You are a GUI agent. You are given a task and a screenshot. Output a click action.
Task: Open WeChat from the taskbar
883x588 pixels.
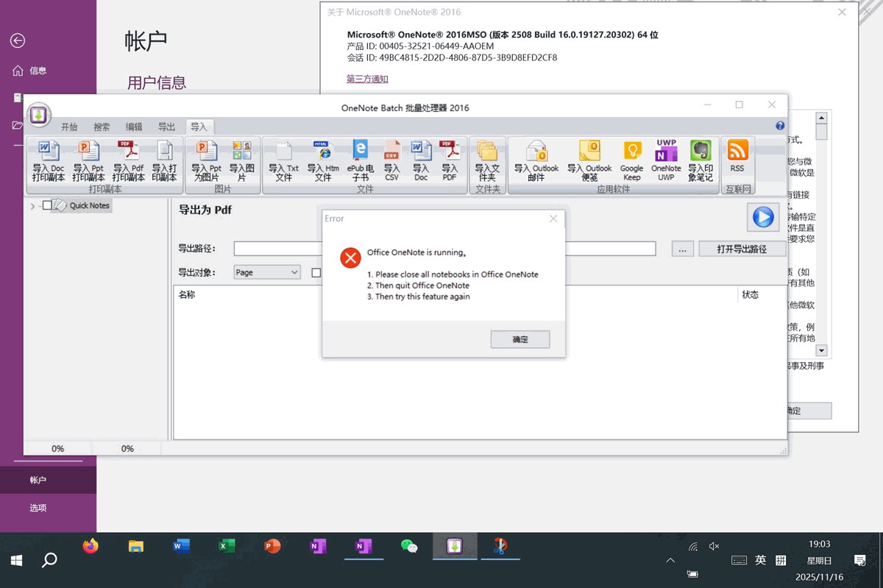pyautogui.click(x=409, y=546)
